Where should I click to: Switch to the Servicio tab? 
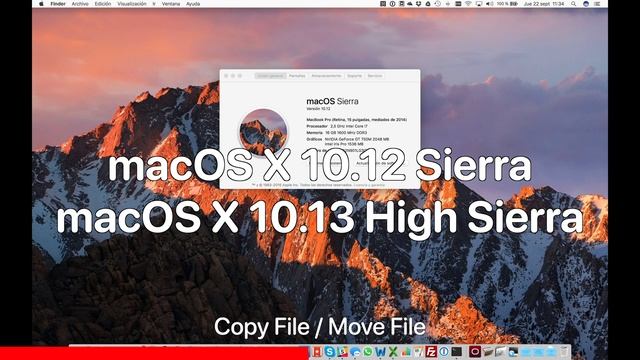375,76
